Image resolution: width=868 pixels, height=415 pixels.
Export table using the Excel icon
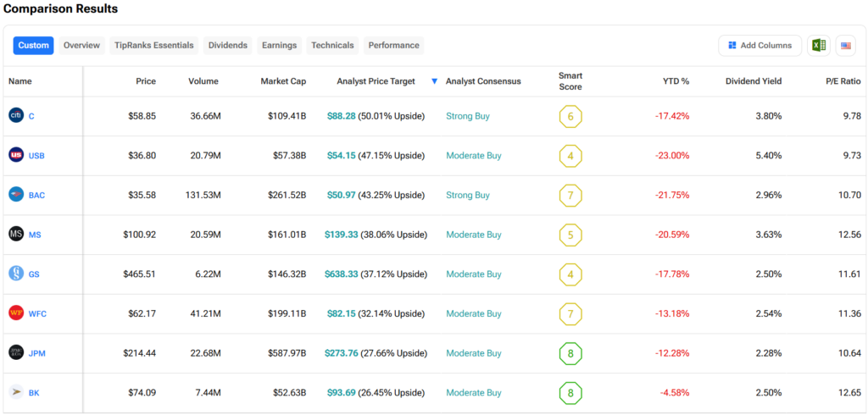coord(818,46)
